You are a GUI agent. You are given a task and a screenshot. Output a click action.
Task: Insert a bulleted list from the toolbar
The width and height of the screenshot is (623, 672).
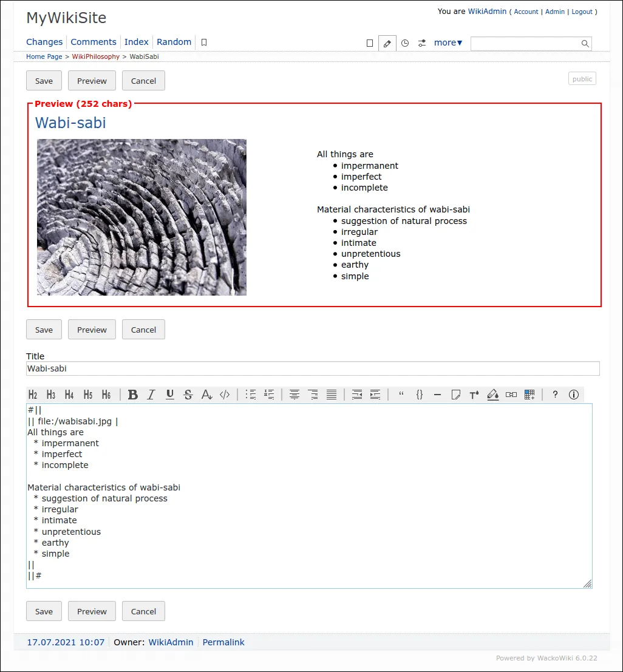[250, 395]
